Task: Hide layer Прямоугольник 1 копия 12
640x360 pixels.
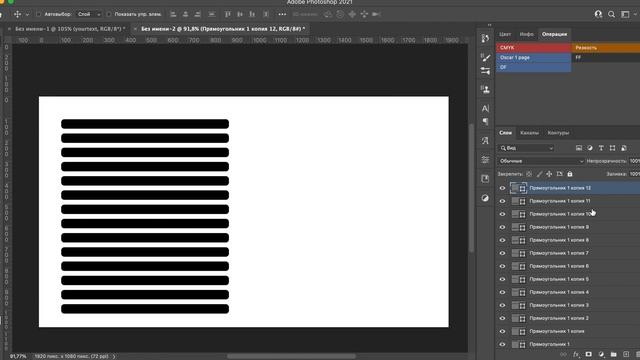Action: click(x=502, y=188)
